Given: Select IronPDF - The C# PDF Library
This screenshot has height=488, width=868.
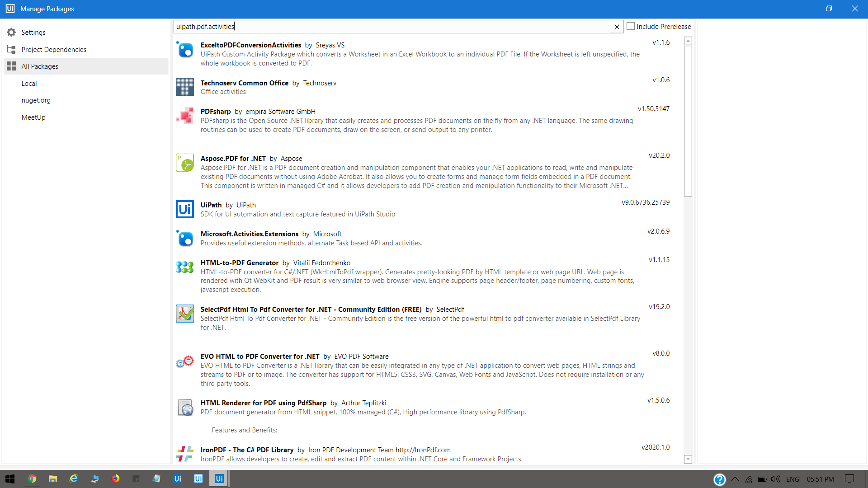Looking at the screenshot, I should [x=247, y=450].
